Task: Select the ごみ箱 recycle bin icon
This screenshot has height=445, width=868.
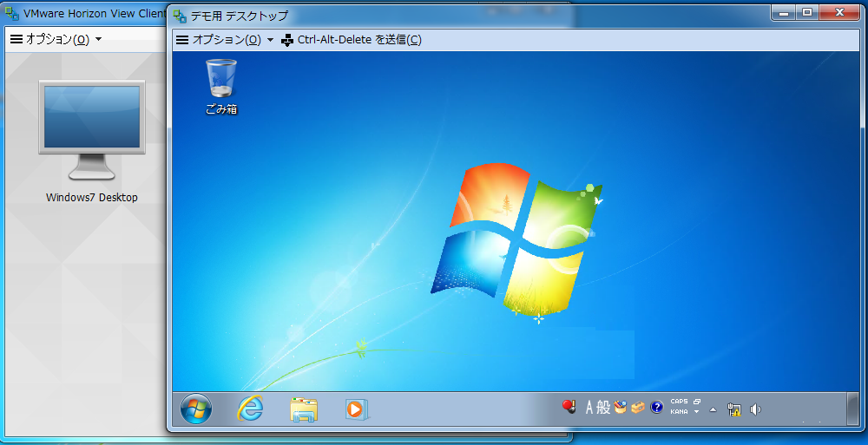Action: coord(221,87)
